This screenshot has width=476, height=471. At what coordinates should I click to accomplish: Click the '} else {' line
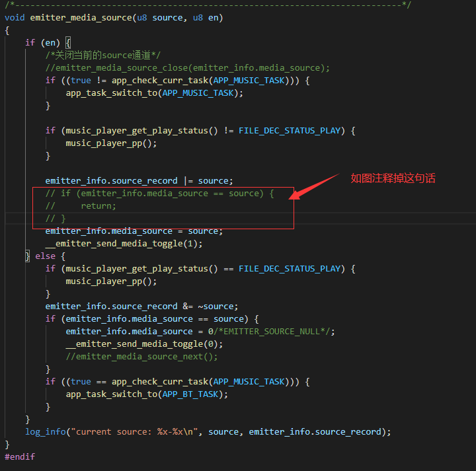tap(45, 256)
